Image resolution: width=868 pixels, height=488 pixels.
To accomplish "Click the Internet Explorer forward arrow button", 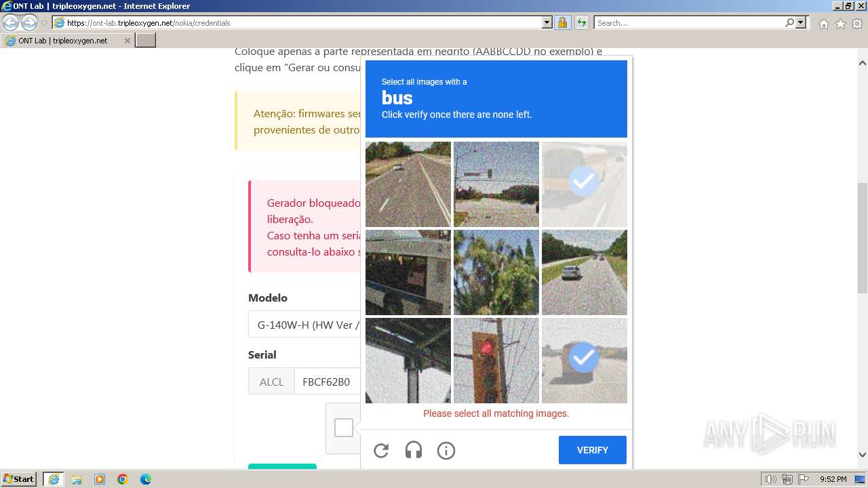I will pos(29,22).
